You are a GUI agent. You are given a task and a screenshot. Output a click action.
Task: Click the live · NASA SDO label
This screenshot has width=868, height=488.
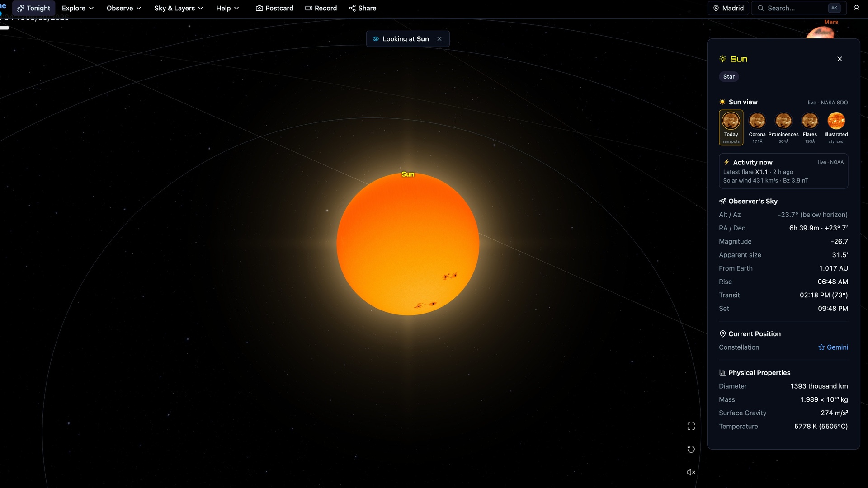(828, 103)
